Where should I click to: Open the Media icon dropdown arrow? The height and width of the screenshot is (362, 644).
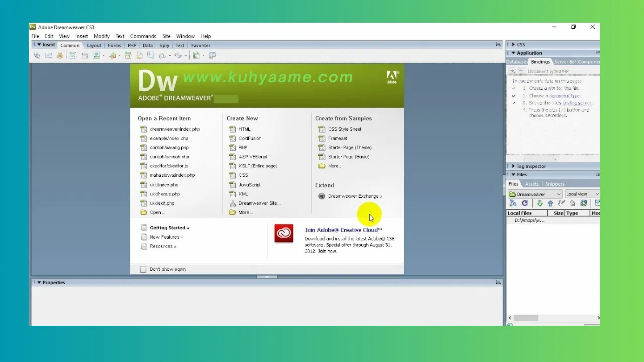(x=120, y=56)
